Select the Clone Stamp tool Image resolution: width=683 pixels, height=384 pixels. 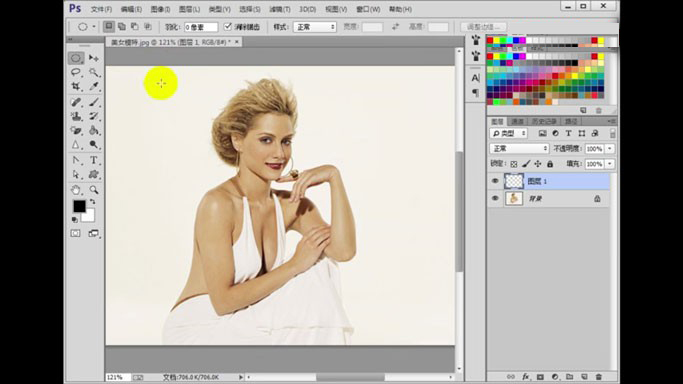76,116
